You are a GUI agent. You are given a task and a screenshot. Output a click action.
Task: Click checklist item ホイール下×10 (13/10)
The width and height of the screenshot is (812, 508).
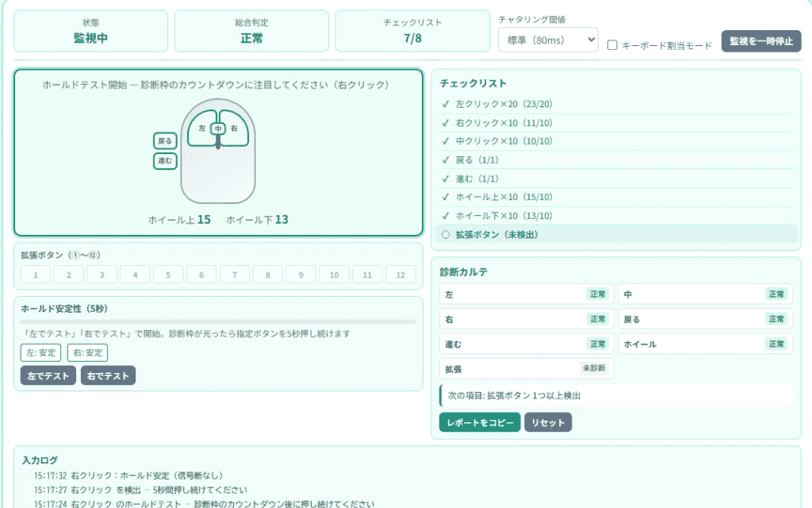(616, 216)
